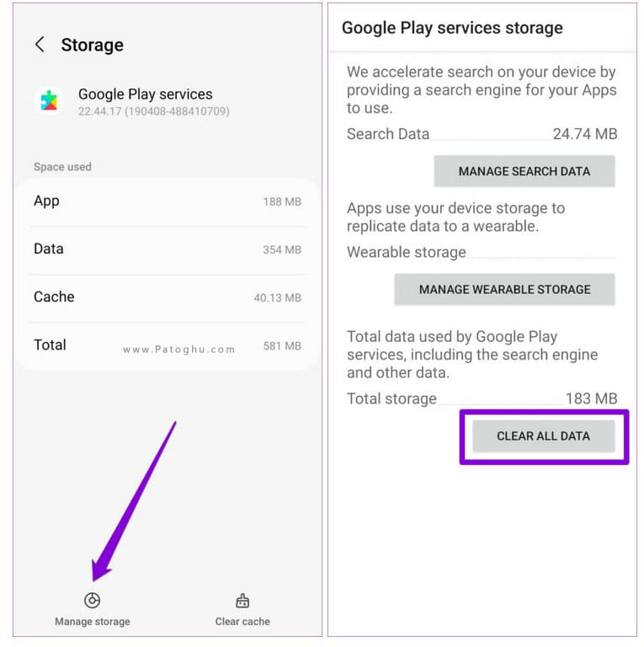Tap the Manage storage label
644x647 pixels.
[93, 622]
